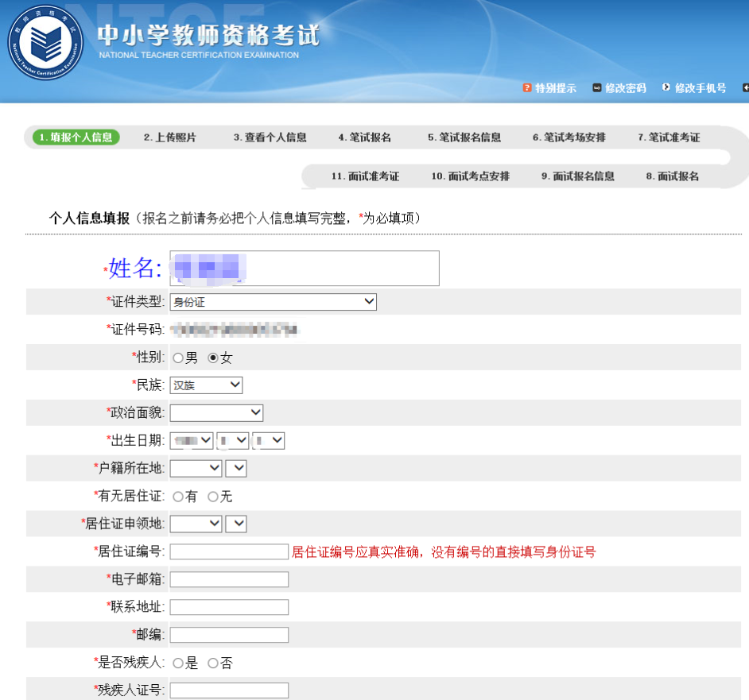This screenshot has height=700, width=749.
Task: Choose 有 for 有无居住证
Action: point(177,496)
